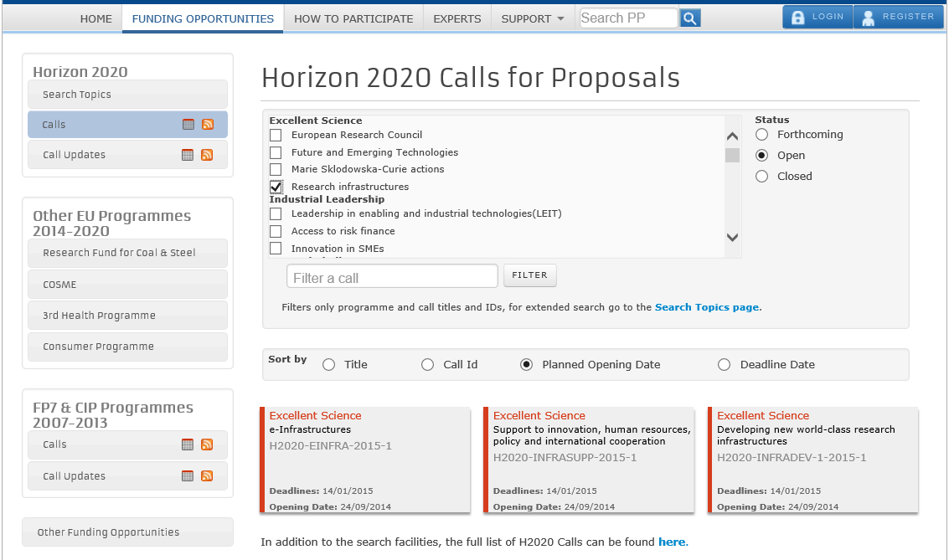Follow the 'here' full list link
The width and height of the screenshot is (949, 560).
pyautogui.click(x=672, y=542)
